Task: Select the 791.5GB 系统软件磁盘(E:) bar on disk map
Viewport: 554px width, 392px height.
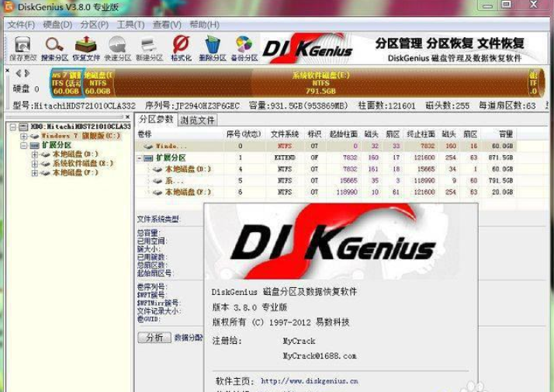Action: pos(320,81)
